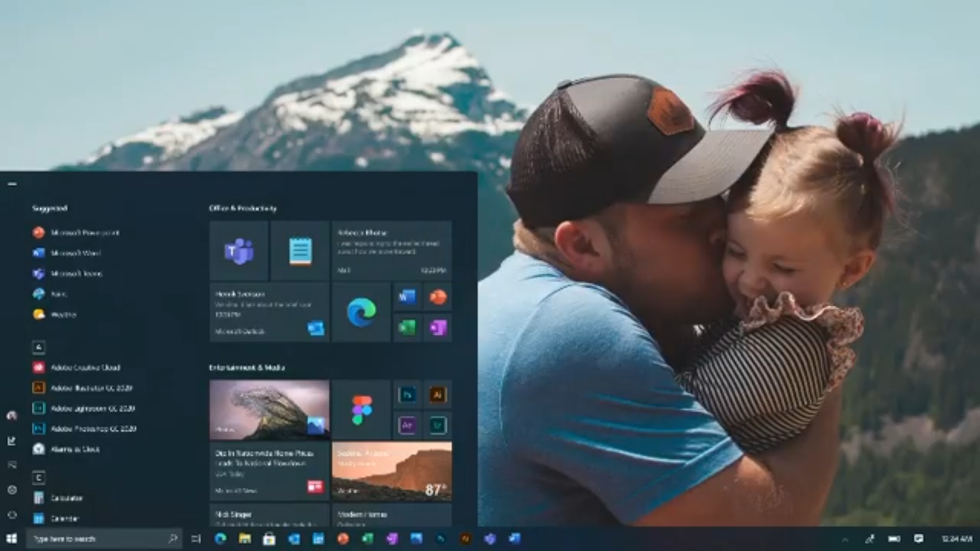The width and height of the screenshot is (980, 551).
Task: Open PowerPoint from the taskbar
Action: point(343,539)
